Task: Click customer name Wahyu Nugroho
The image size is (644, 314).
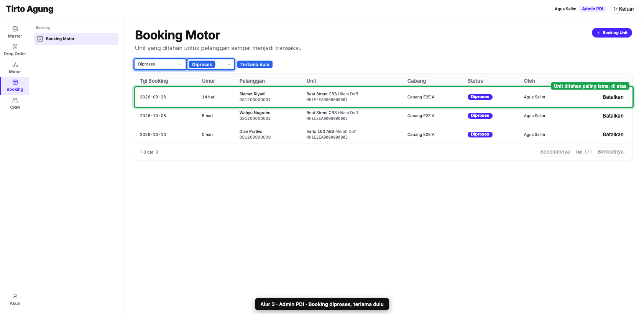Action: (255, 113)
